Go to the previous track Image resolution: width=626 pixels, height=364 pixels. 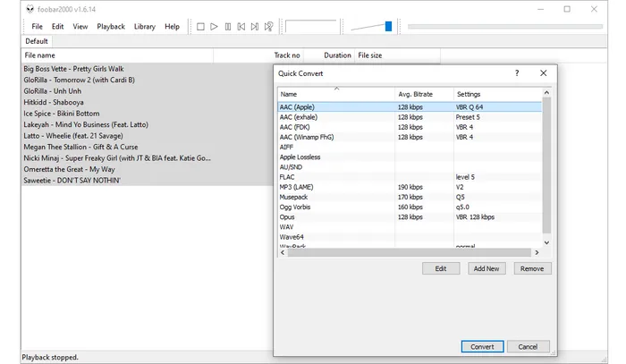[x=241, y=27]
